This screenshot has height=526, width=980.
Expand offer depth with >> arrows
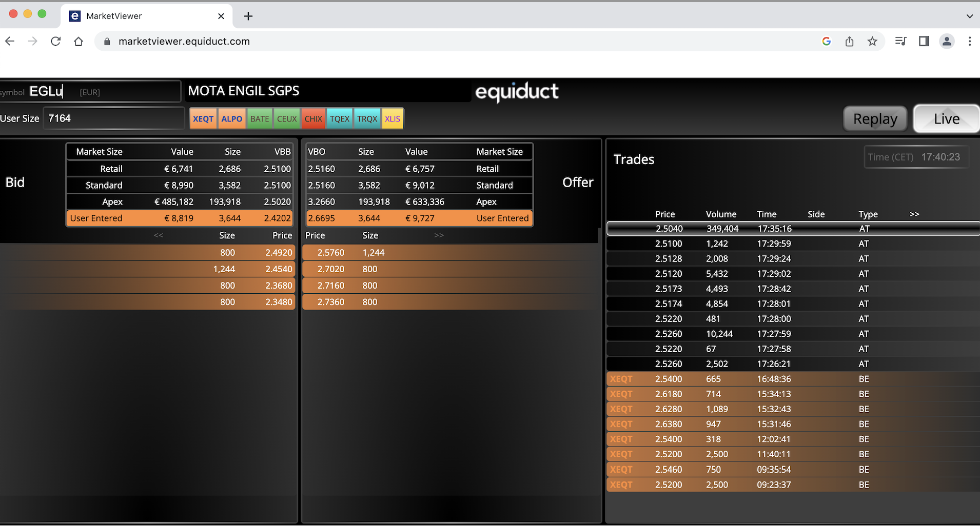[439, 235]
